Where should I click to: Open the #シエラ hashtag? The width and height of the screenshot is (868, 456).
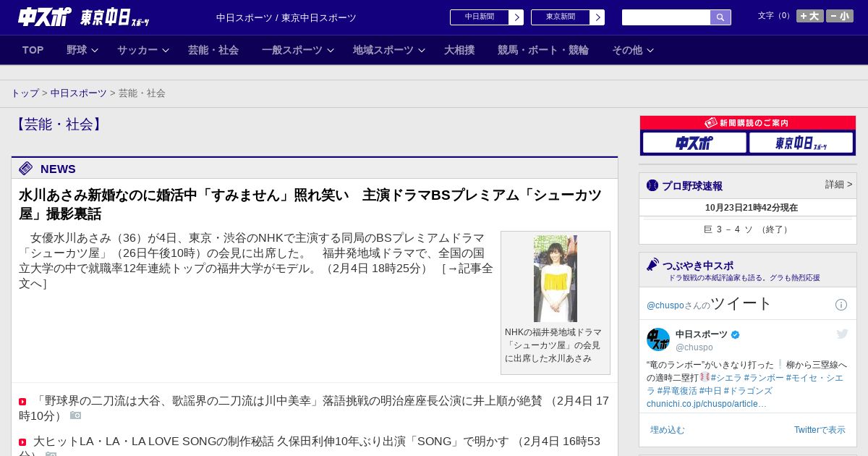tap(726, 378)
